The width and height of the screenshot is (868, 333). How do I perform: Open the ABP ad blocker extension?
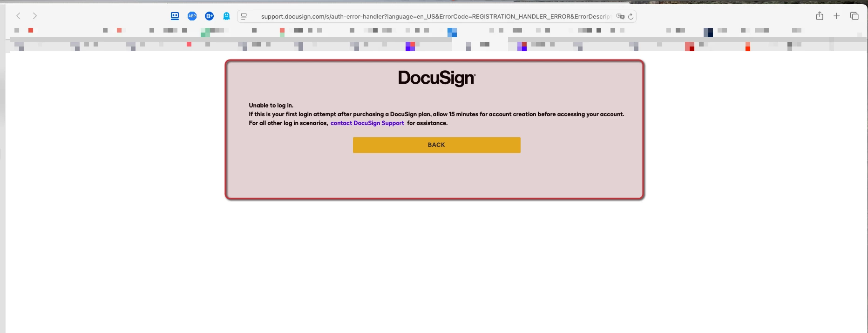click(192, 16)
